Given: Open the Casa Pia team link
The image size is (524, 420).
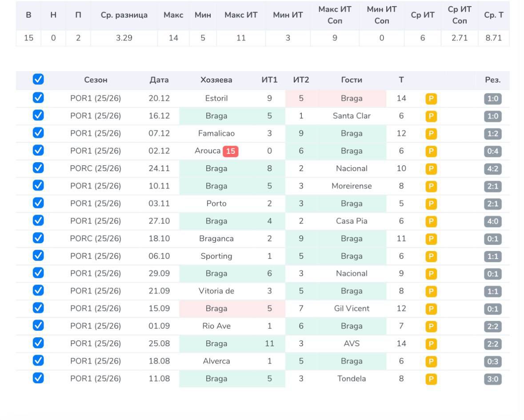Looking at the screenshot, I should coord(352,221).
